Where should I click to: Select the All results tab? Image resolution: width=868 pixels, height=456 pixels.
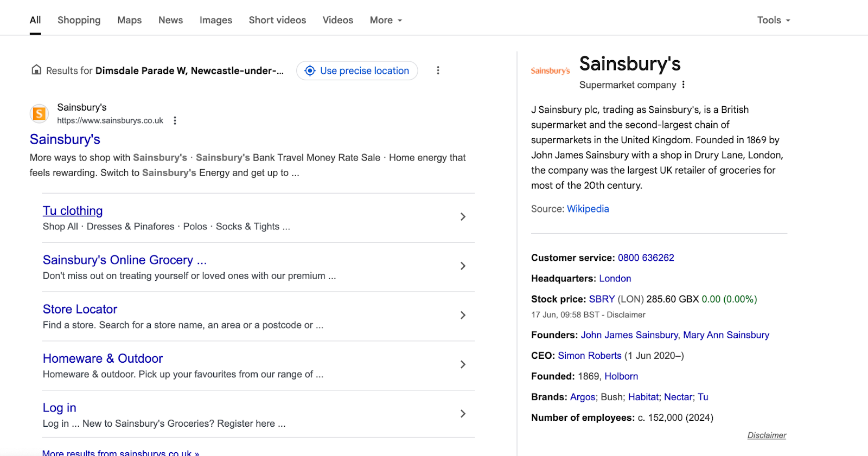[35, 20]
